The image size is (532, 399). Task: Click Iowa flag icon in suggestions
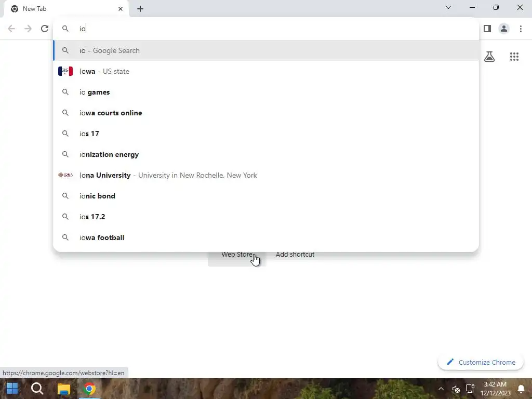[65, 71]
